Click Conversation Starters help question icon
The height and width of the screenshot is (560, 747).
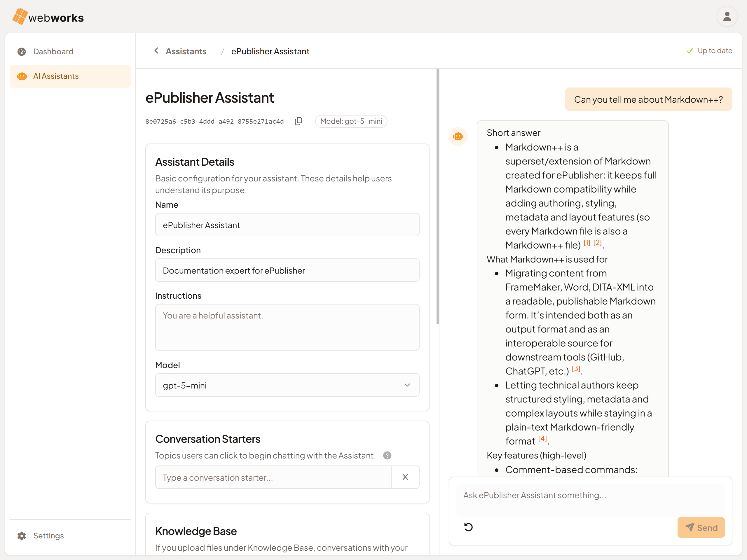387,456
